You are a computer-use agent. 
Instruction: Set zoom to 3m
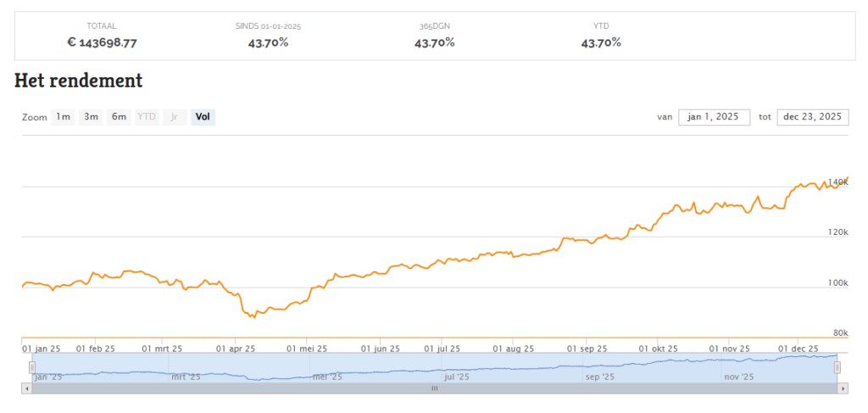(91, 117)
